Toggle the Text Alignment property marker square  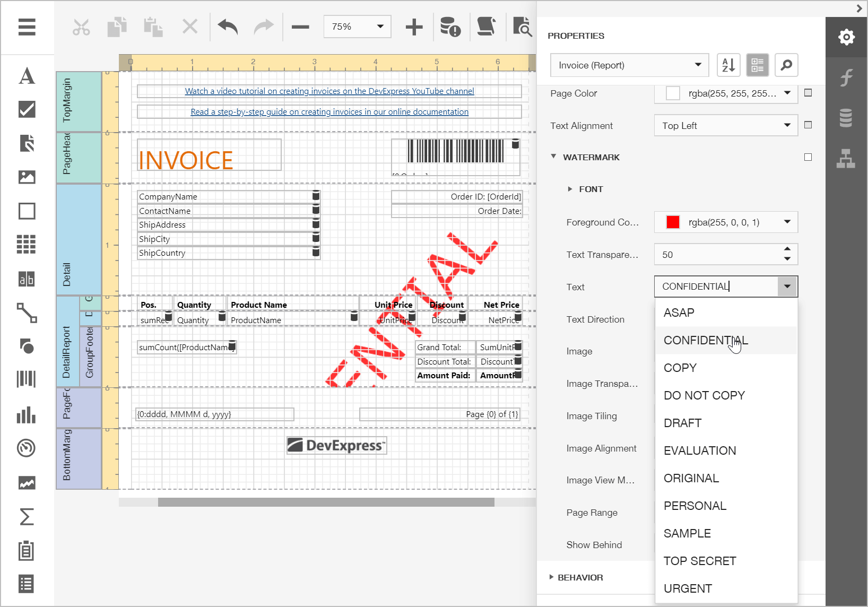[808, 125]
